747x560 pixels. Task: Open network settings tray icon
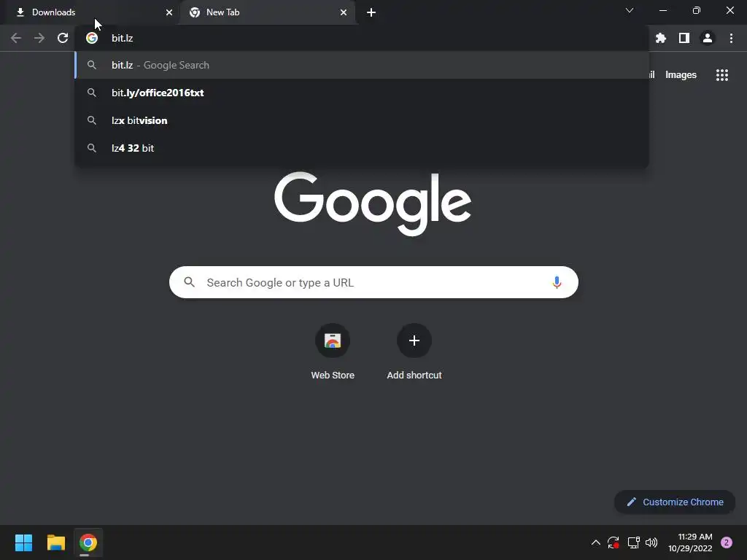tap(633, 542)
